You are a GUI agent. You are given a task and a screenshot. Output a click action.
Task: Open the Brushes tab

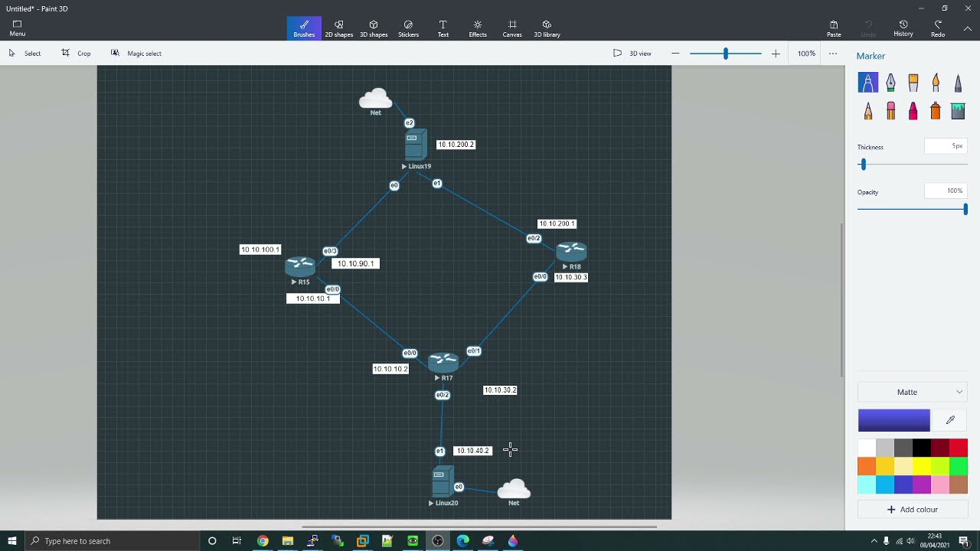(304, 28)
